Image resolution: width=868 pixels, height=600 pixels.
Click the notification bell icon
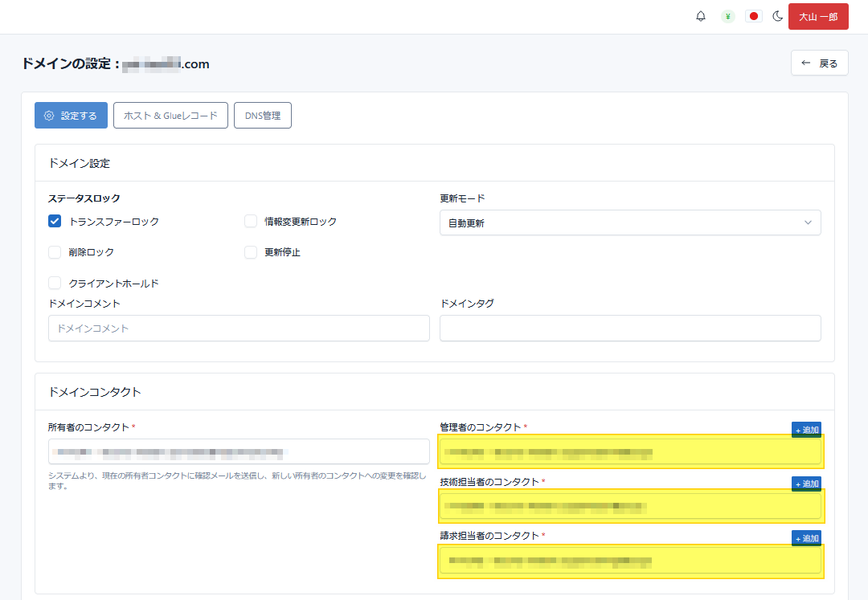[x=701, y=16]
